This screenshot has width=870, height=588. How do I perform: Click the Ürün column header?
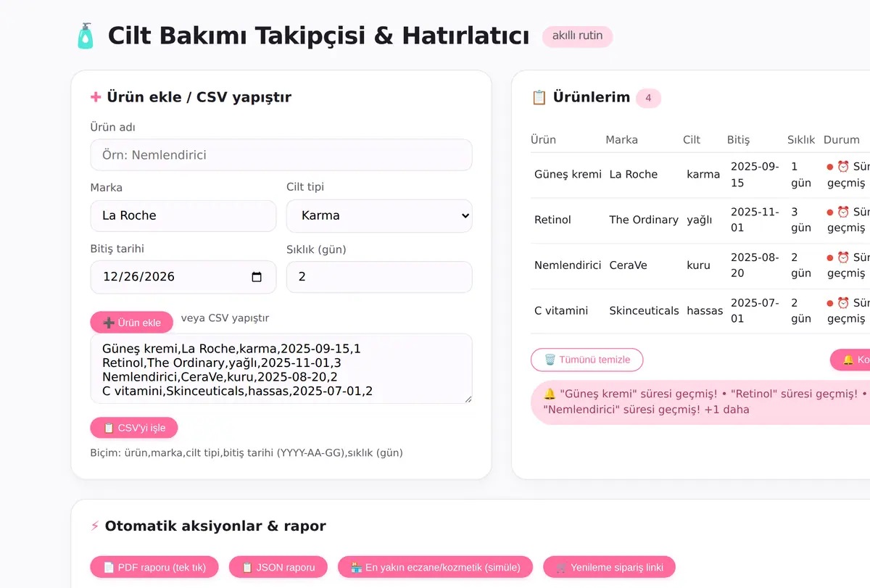pyautogui.click(x=544, y=140)
